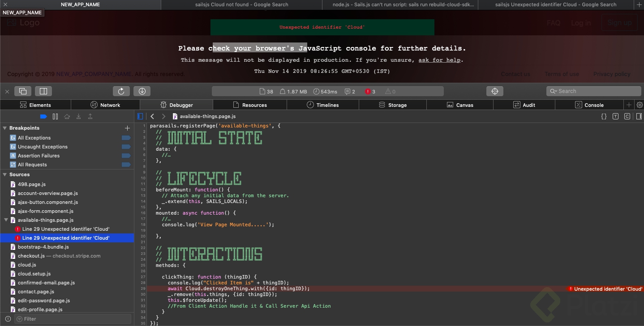This screenshot has height=326, width=644.
Task: Reload the inspected page from inspector toolbar
Action: point(121,91)
